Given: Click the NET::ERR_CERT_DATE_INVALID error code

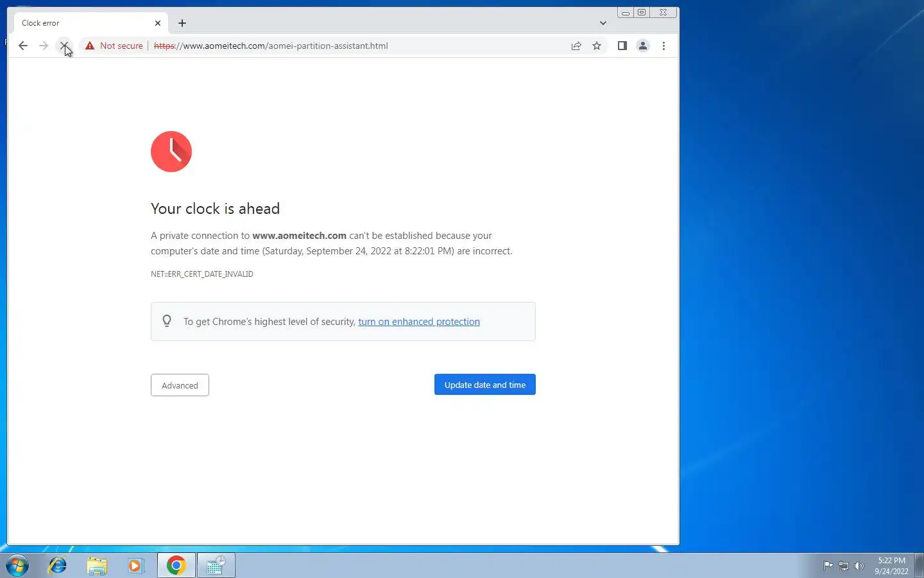Looking at the screenshot, I should [x=202, y=274].
